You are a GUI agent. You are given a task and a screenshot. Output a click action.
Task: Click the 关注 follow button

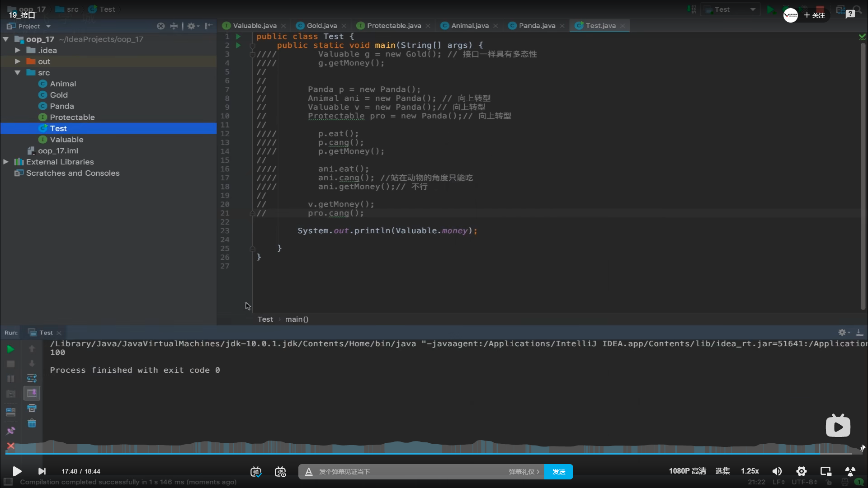815,15
